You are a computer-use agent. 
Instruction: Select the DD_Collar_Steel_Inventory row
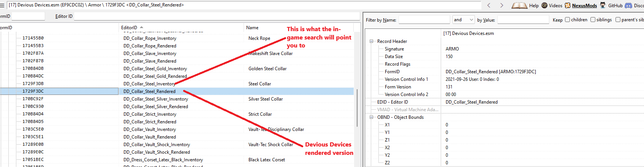pos(177,84)
